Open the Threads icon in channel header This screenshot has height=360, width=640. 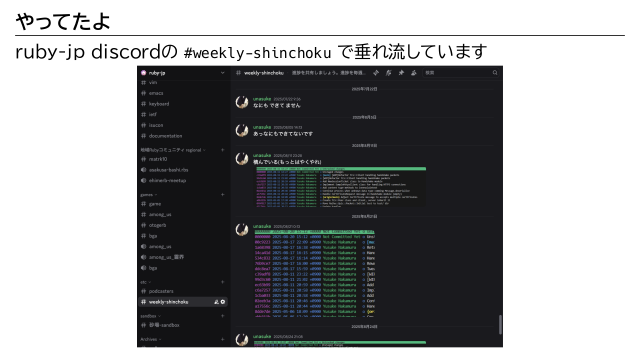[x=376, y=73]
